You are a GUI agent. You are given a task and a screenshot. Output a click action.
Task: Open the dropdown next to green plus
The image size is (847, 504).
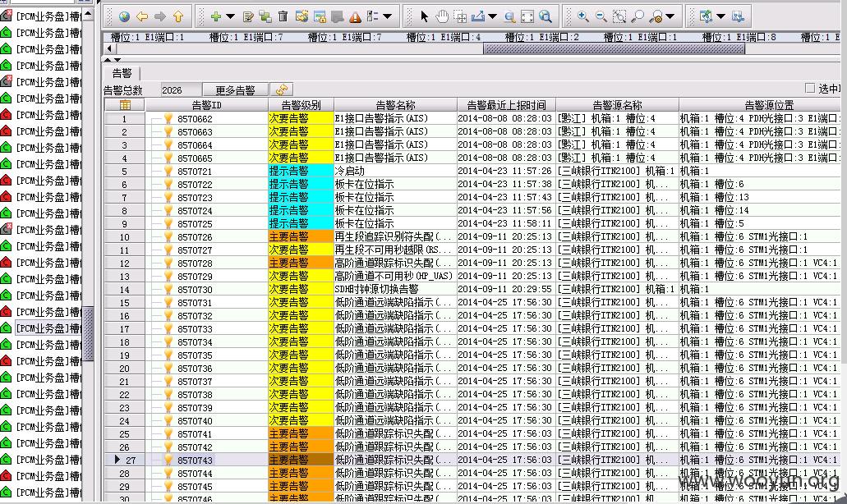coord(230,16)
